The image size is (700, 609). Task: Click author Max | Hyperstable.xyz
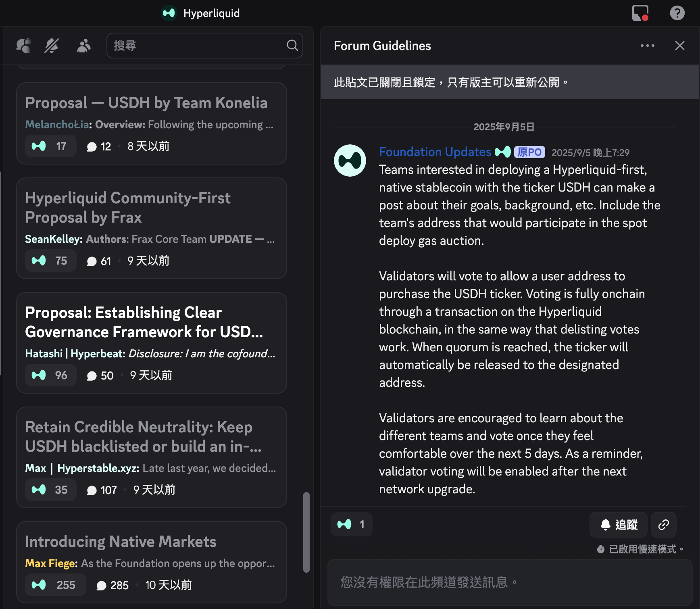(82, 468)
